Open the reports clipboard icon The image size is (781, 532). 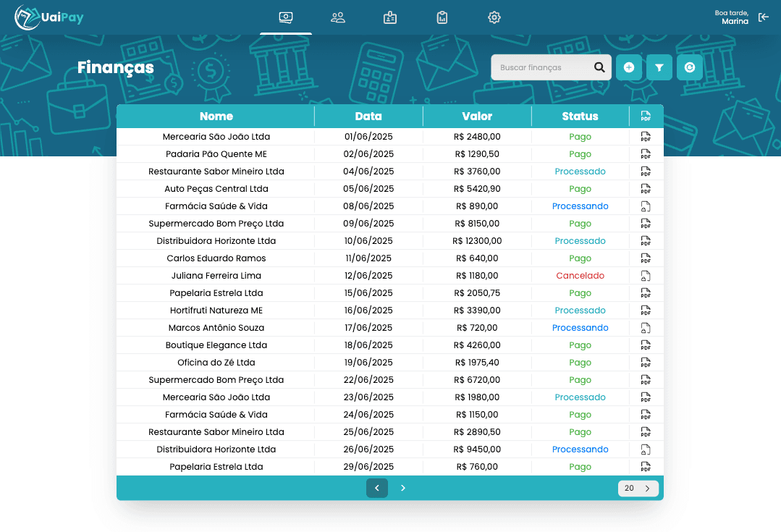pyautogui.click(x=442, y=17)
